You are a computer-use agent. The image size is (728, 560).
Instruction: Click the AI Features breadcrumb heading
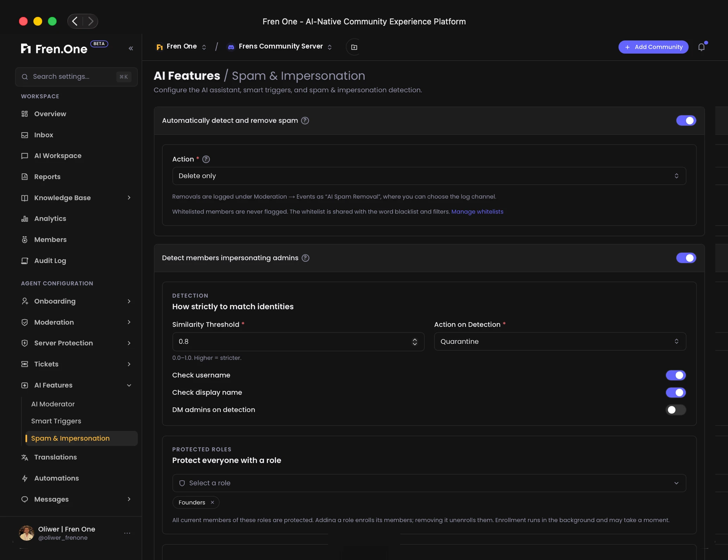pyautogui.click(x=187, y=76)
